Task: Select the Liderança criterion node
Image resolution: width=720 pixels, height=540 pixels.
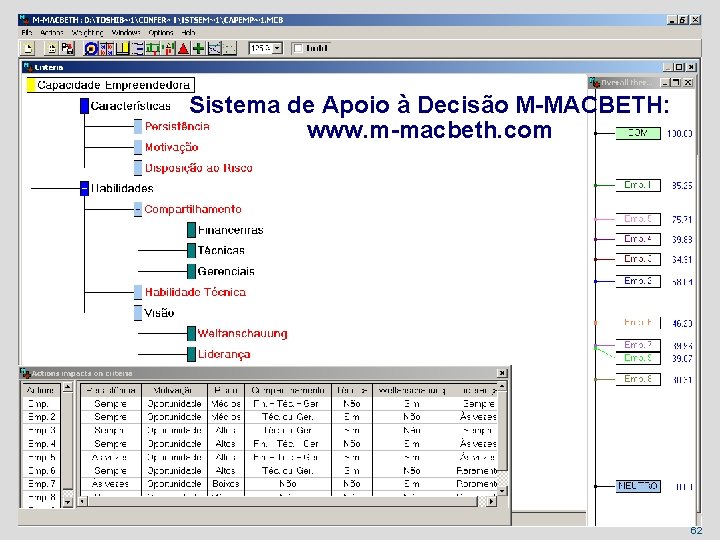Action: pyautogui.click(x=224, y=354)
